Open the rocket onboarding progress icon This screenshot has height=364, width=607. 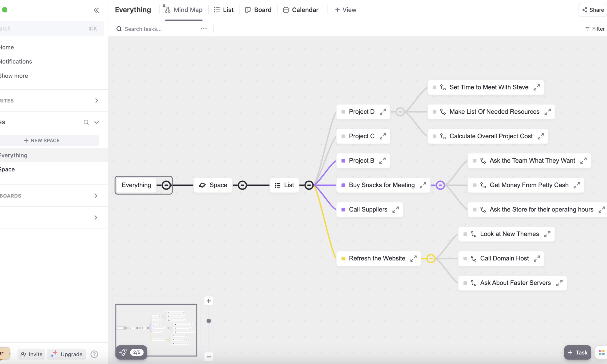click(x=123, y=352)
